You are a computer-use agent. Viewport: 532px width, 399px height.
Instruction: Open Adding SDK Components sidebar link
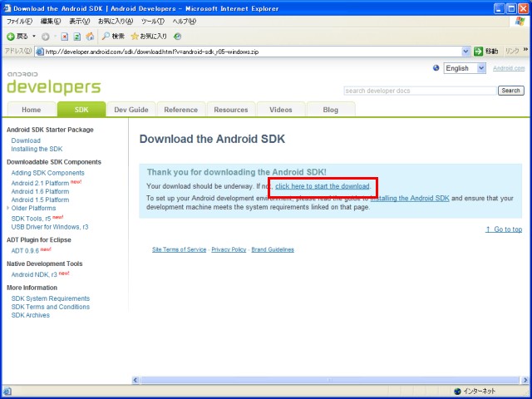[x=47, y=173]
